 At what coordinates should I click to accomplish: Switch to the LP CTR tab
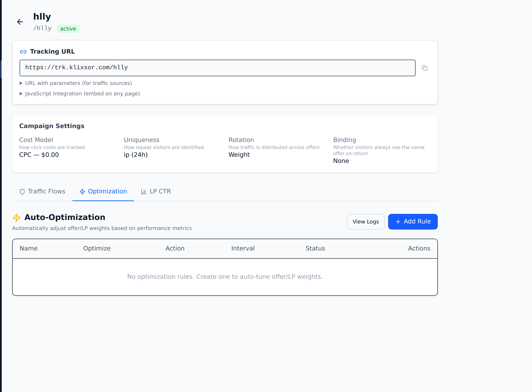tap(160, 191)
